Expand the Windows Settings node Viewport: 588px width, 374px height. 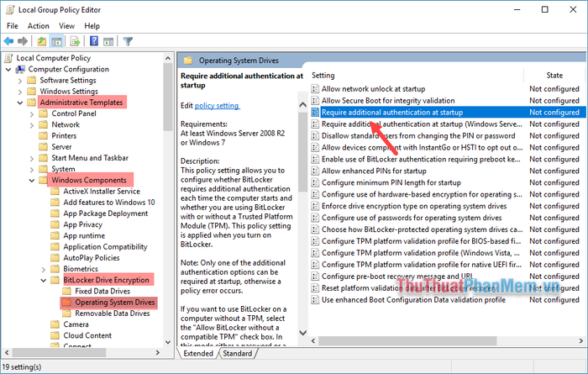(x=20, y=92)
